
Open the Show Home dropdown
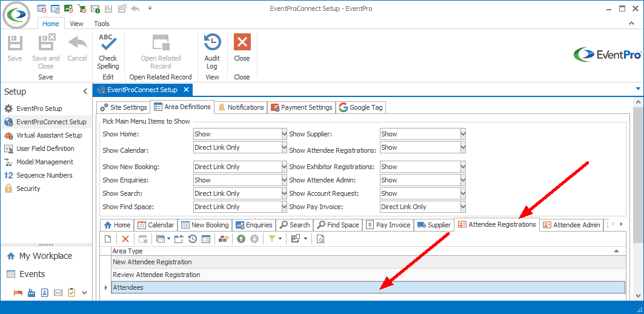284,134
